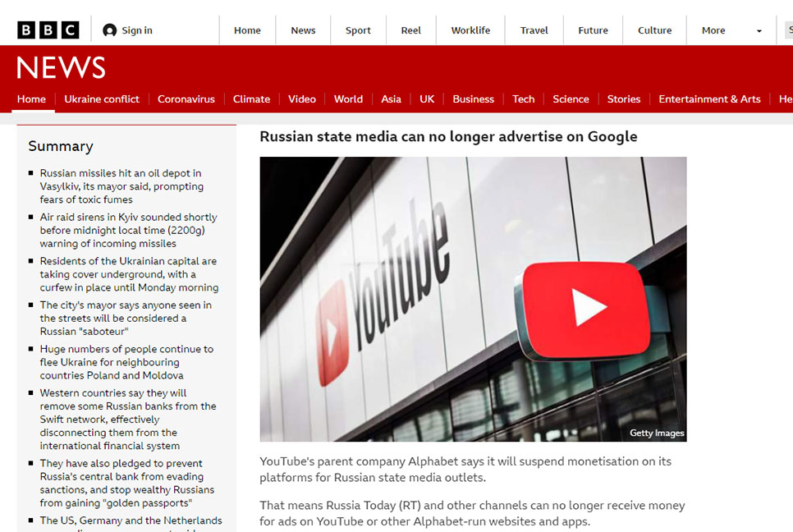The height and width of the screenshot is (532, 793).
Task: Click summary item about Swift network removal
Action: (128, 420)
